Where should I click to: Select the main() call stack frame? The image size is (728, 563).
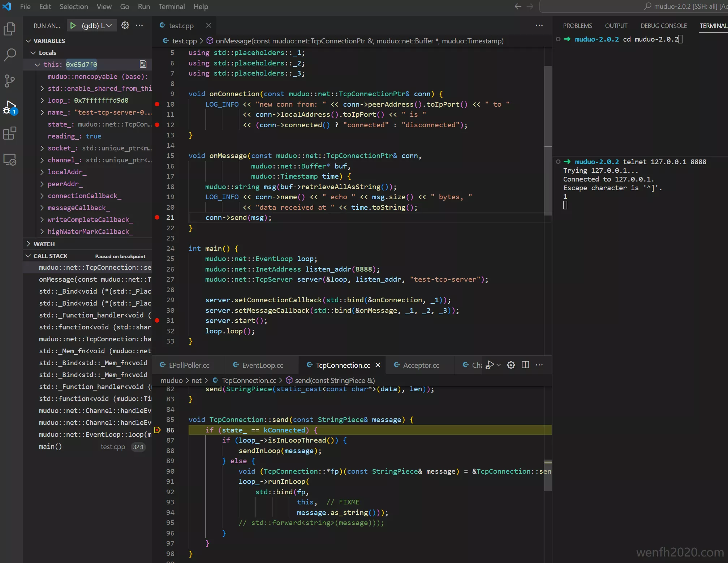(51, 447)
